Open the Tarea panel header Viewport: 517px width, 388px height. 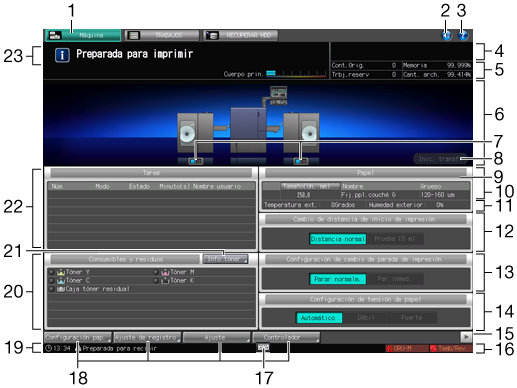pyautogui.click(x=151, y=173)
